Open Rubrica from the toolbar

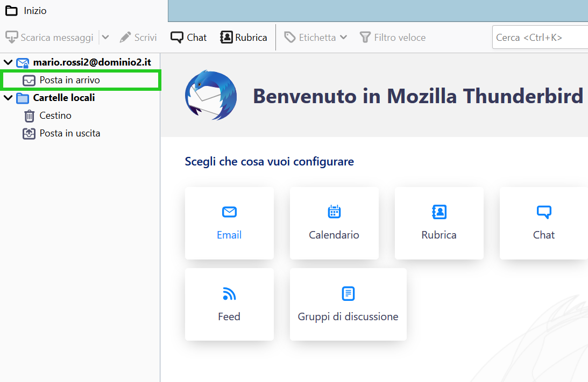244,38
